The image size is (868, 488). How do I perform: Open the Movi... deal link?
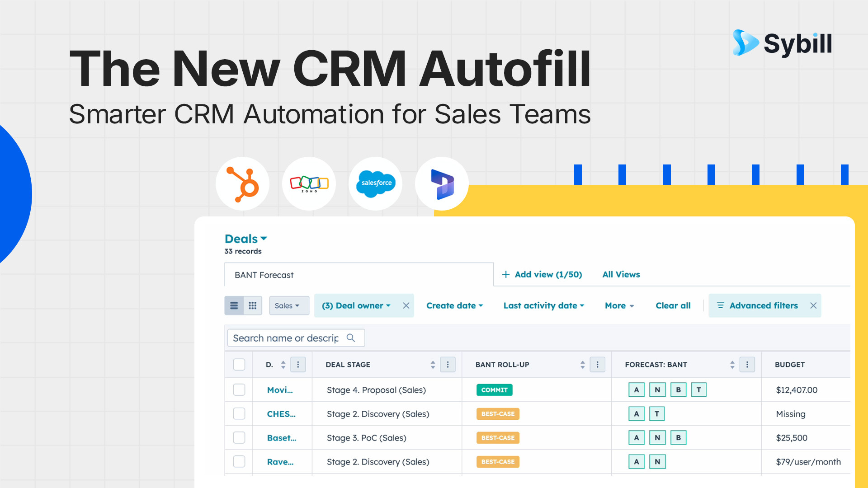(x=280, y=389)
